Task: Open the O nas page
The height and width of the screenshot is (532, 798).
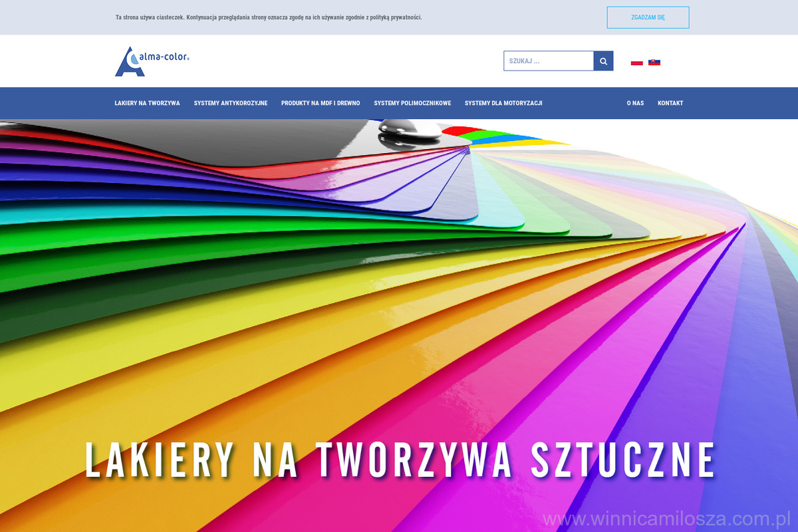Action: click(635, 103)
